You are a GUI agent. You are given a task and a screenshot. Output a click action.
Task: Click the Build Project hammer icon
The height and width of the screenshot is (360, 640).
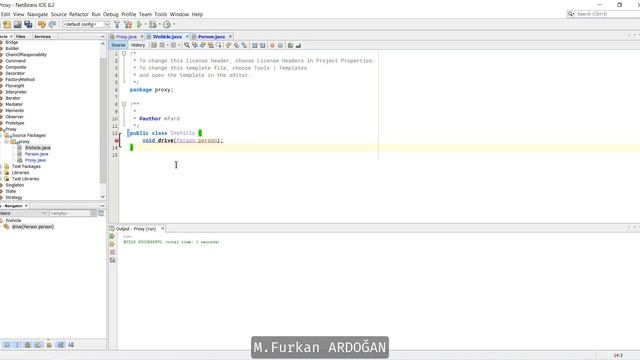click(117, 24)
